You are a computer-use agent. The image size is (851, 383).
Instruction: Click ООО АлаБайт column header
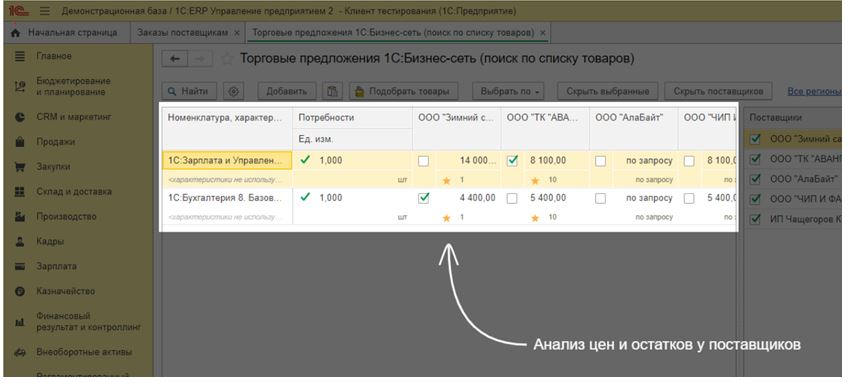[x=634, y=129]
